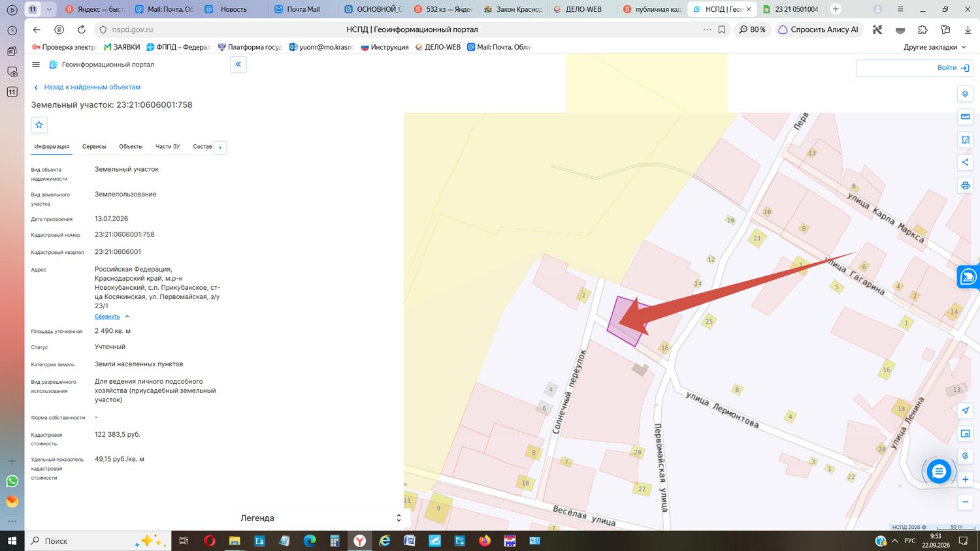Screen dimensions: 980x551
Task: Reload the browser page
Action: tap(82, 29)
